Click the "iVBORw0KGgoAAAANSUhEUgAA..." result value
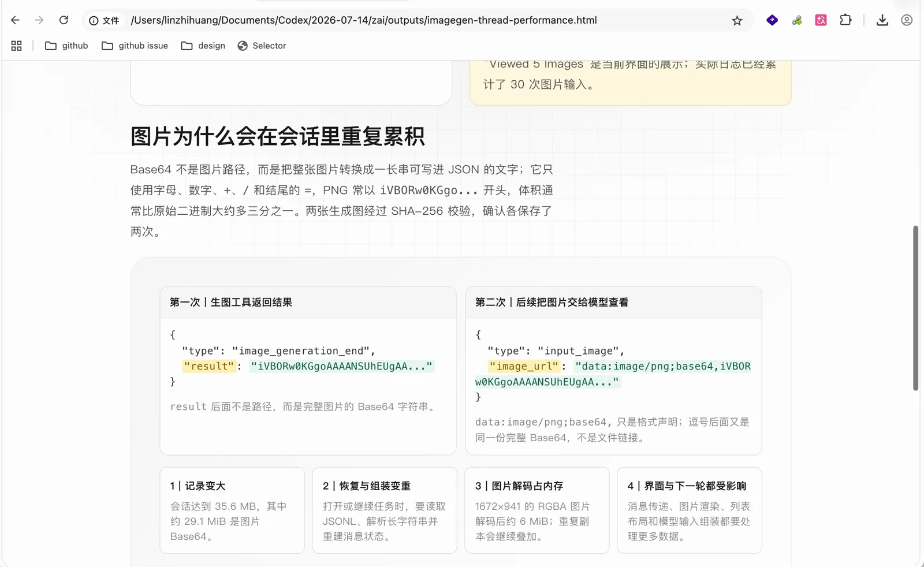The width and height of the screenshot is (924, 567). [x=341, y=366]
